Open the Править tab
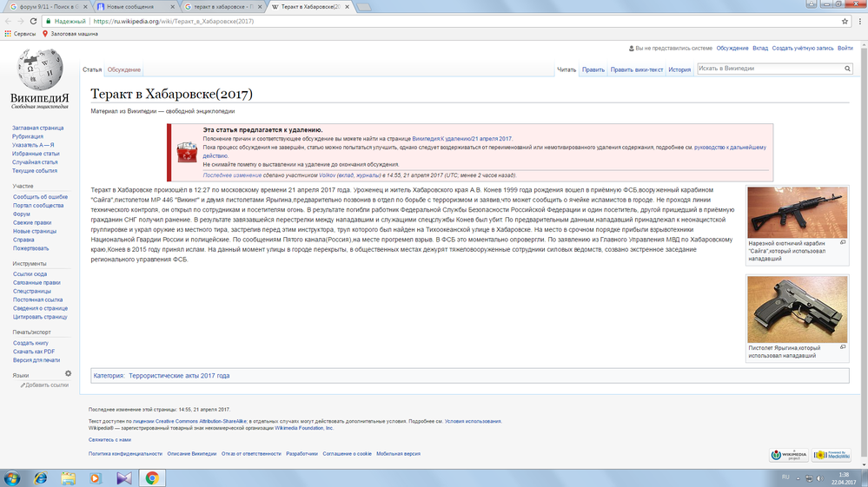Screen dimensions: 868x487 pos(593,69)
